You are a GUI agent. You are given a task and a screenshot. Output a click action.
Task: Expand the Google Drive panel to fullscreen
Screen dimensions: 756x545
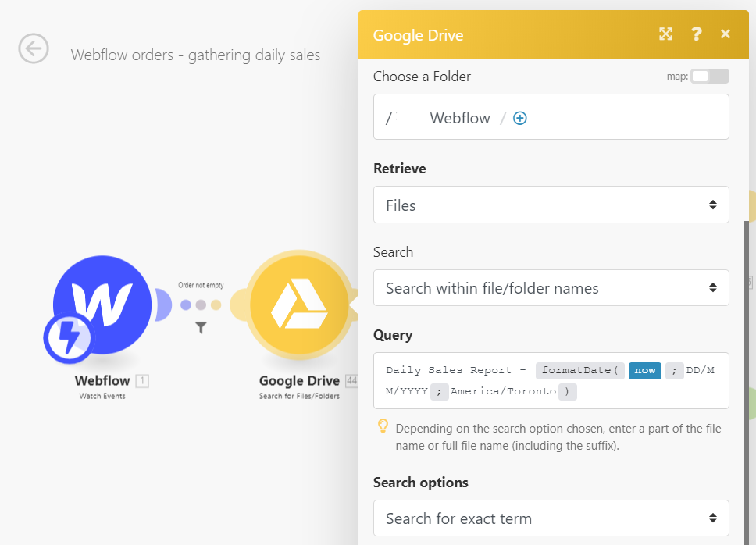pos(666,34)
